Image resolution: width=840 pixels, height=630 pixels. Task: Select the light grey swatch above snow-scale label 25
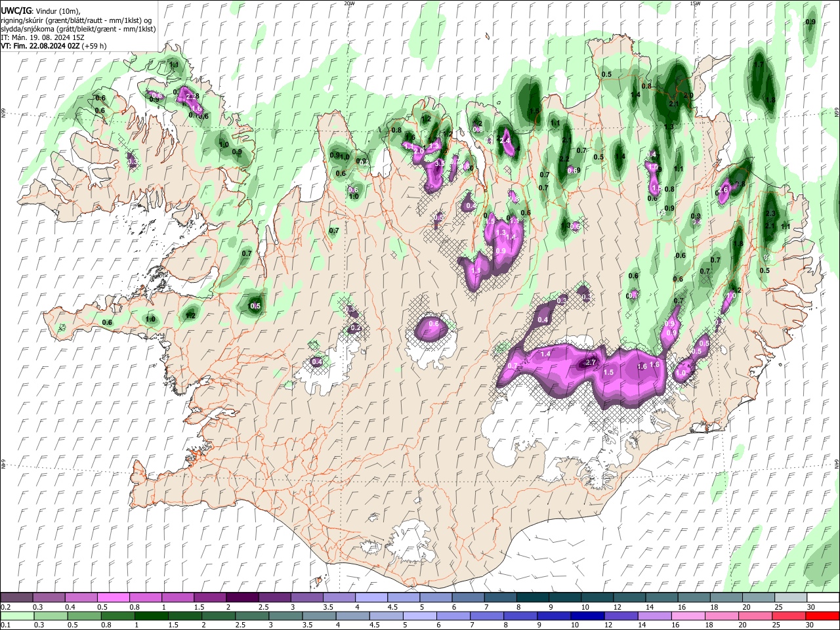789,598
